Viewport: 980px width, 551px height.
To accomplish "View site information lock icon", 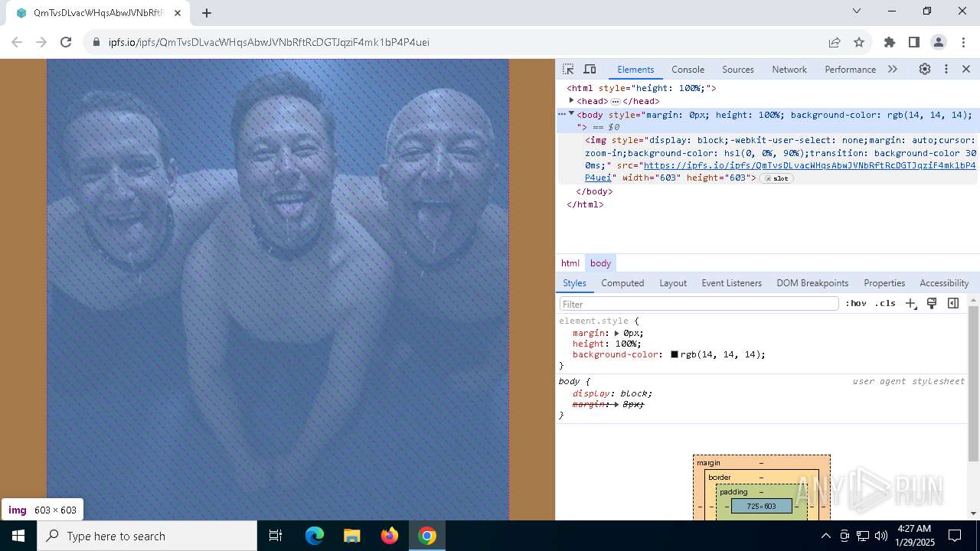I will (x=96, y=42).
